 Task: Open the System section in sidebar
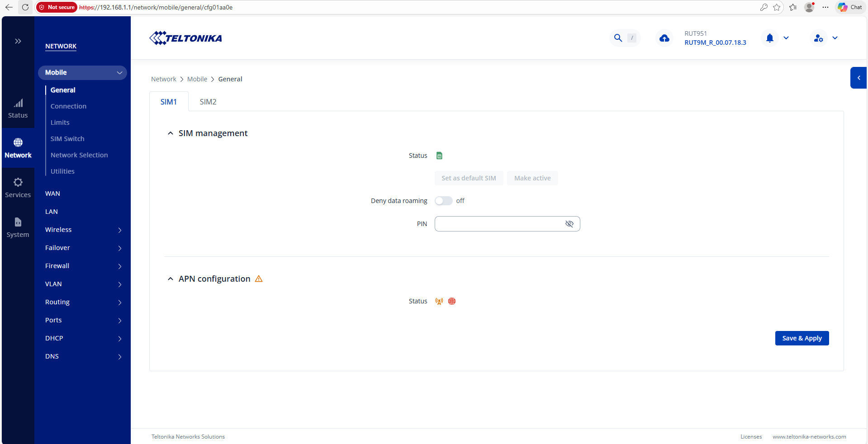point(18,227)
